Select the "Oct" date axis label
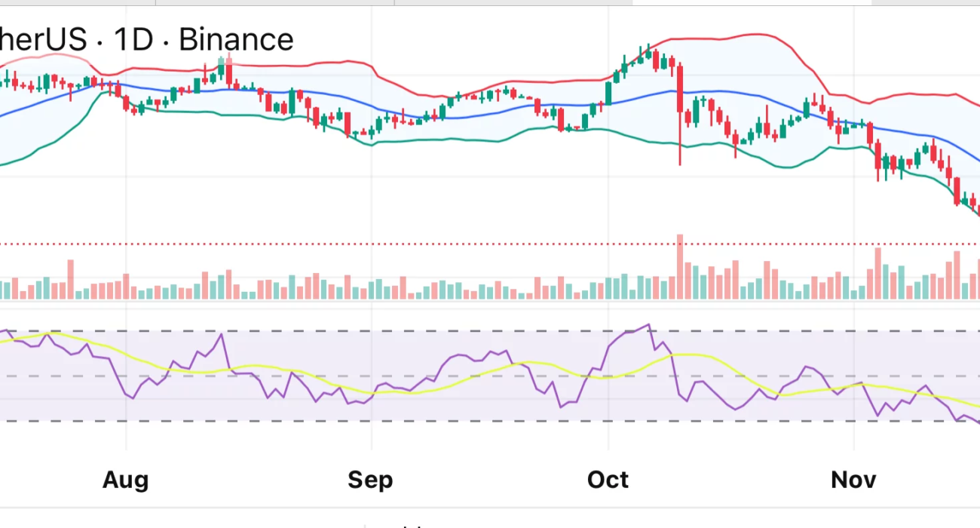980x528 pixels. click(x=608, y=480)
